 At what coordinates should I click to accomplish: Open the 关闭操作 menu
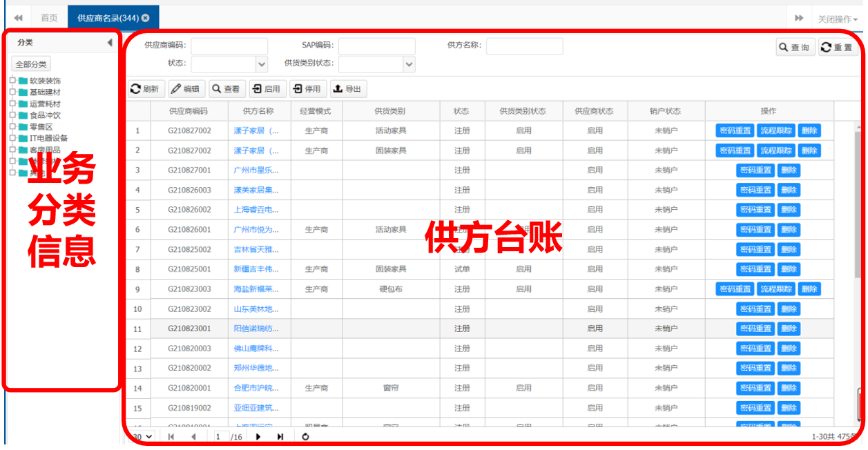pyautogui.click(x=838, y=19)
